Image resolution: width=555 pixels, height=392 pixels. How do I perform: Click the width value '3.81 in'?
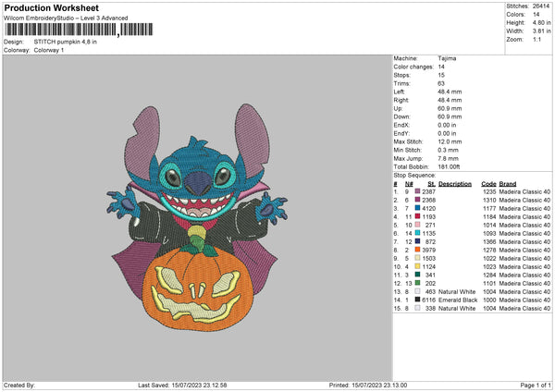[x=541, y=31]
